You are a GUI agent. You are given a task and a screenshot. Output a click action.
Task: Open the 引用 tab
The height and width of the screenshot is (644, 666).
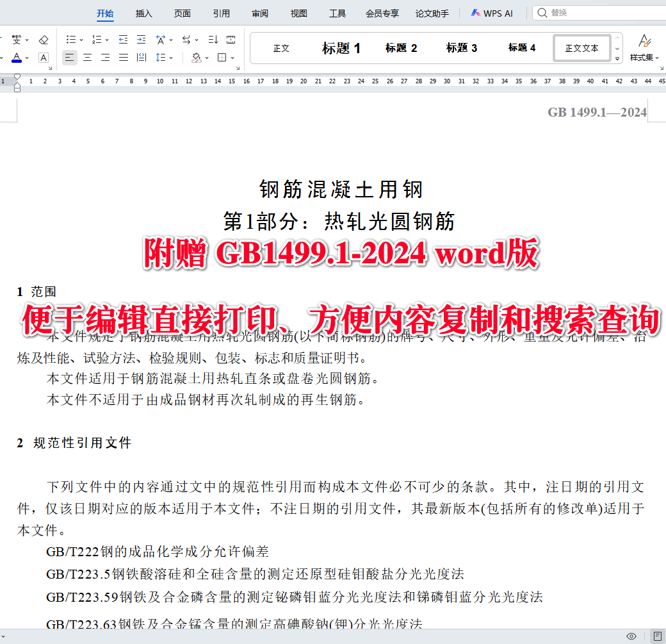pos(222,13)
